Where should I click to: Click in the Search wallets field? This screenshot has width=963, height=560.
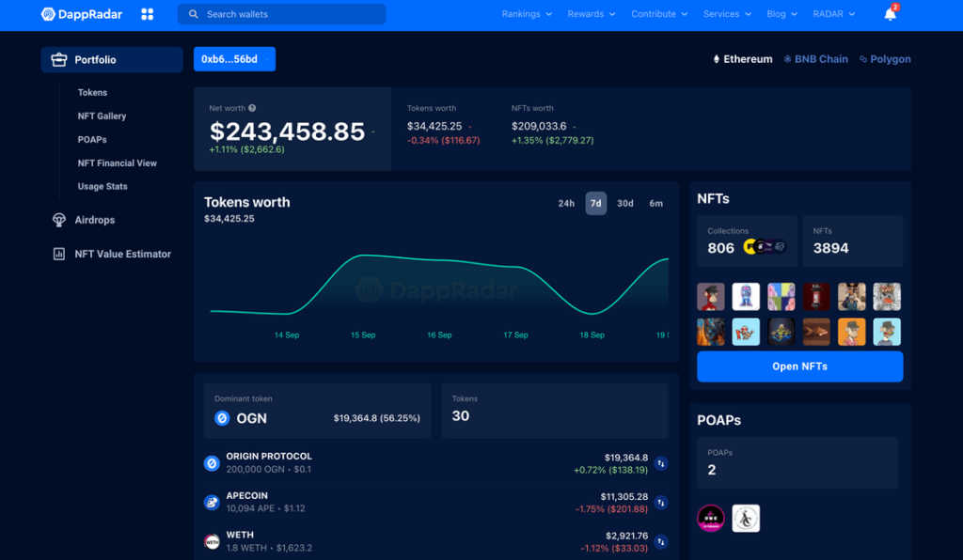point(282,14)
